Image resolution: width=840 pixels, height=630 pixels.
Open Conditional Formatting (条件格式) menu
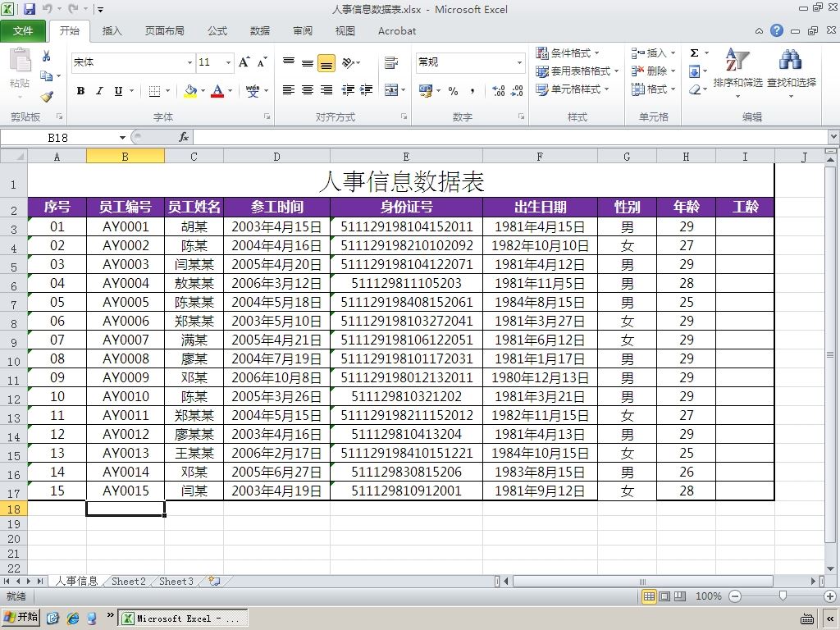pyautogui.click(x=568, y=53)
